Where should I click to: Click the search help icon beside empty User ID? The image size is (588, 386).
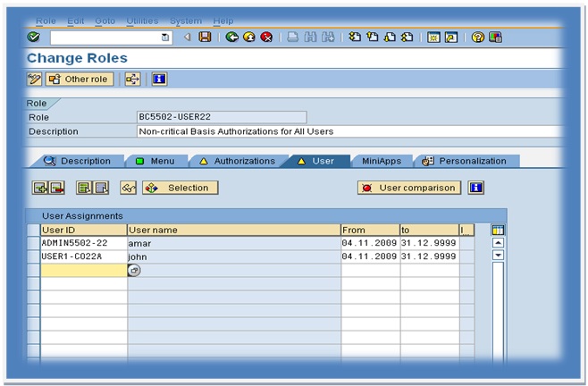pos(134,270)
